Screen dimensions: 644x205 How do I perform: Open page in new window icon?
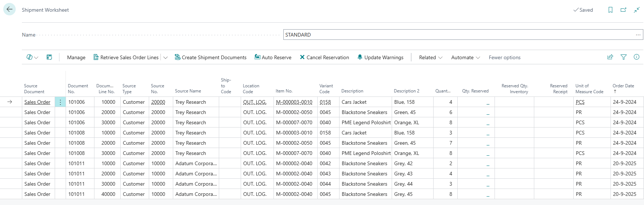(623, 10)
